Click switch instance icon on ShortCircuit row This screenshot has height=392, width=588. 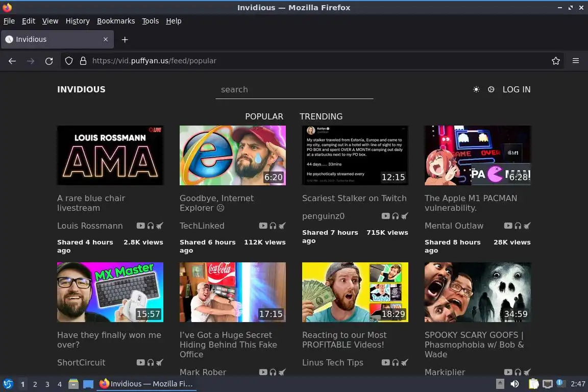(160, 362)
